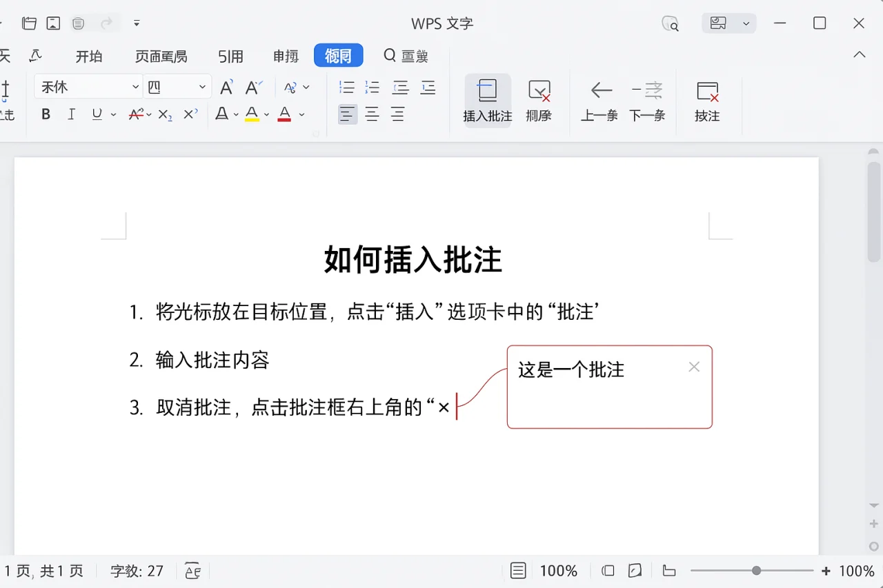The height and width of the screenshot is (588, 883).
Task: Toggle italic formatting
Action: coord(71,114)
